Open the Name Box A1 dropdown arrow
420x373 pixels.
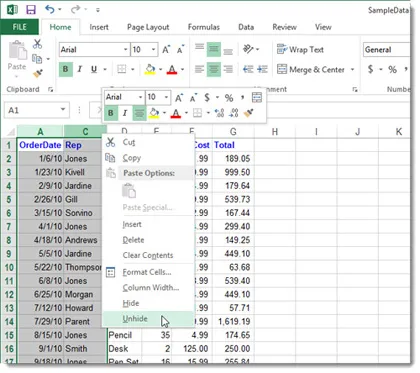click(63, 110)
